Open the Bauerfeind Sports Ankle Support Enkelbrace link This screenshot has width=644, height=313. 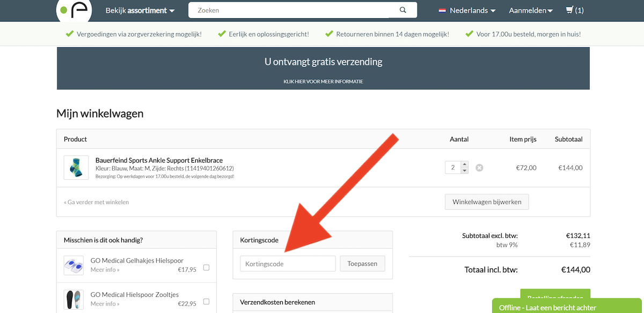tap(159, 160)
